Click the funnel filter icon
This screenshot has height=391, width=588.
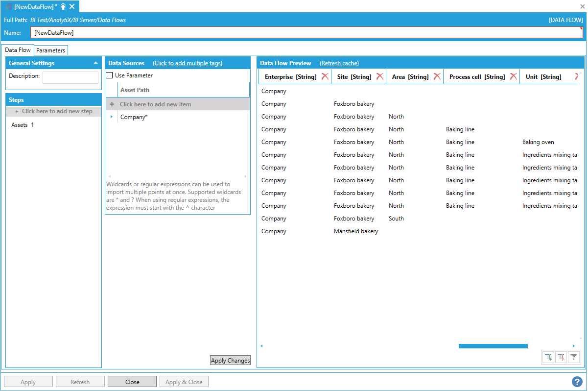574,358
